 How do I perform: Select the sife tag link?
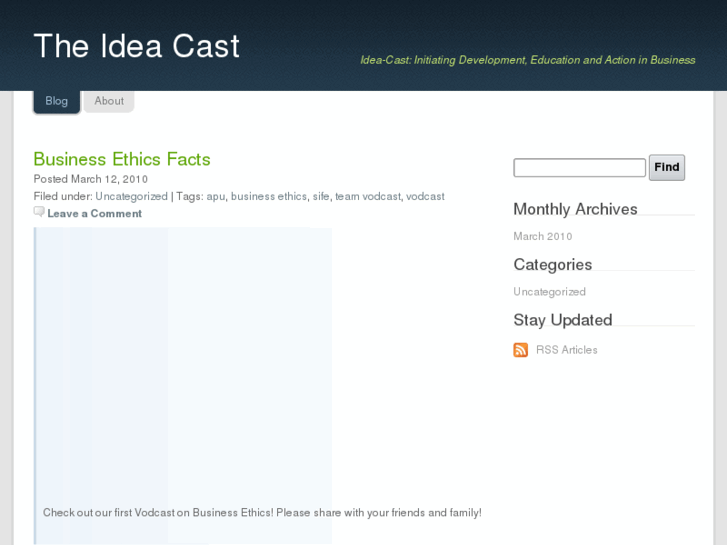pyautogui.click(x=321, y=197)
